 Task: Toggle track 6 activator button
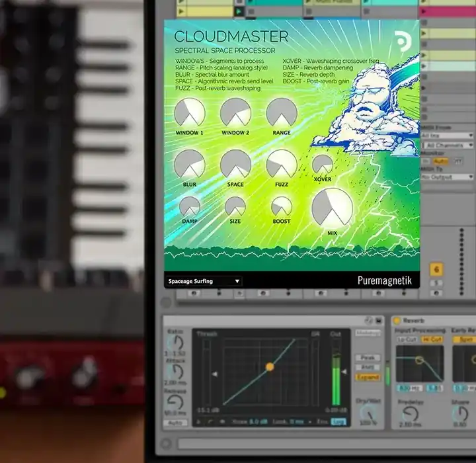(436, 269)
